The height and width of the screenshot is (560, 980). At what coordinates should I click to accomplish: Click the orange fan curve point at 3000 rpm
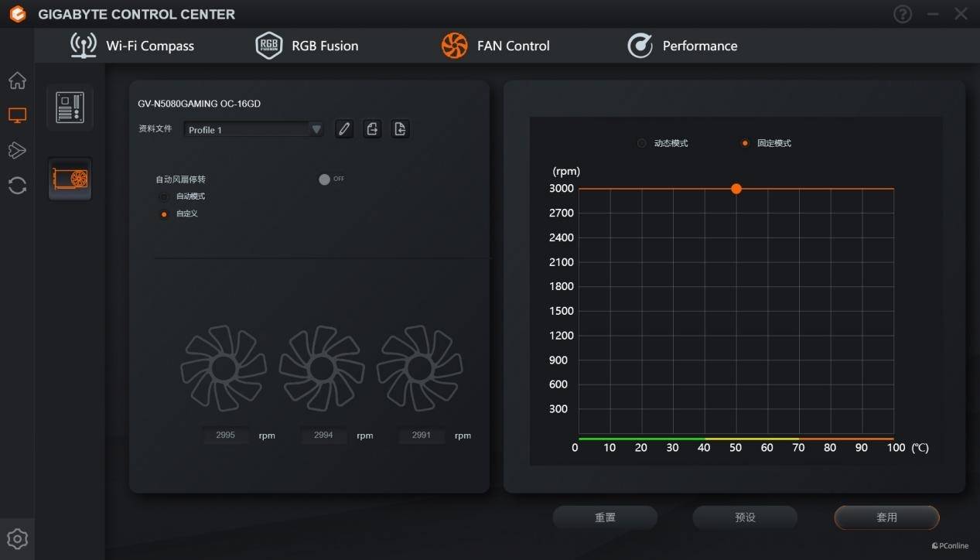coord(736,189)
